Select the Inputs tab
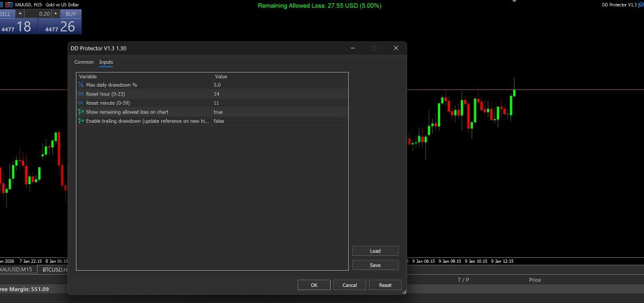Image resolution: width=644 pixels, height=303 pixels. tap(106, 62)
